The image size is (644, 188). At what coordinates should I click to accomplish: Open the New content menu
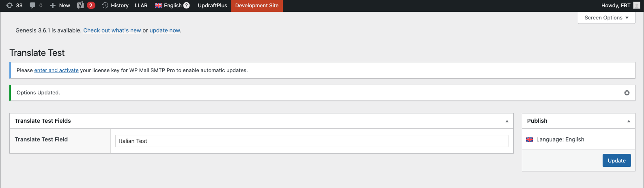click(60, 6)
